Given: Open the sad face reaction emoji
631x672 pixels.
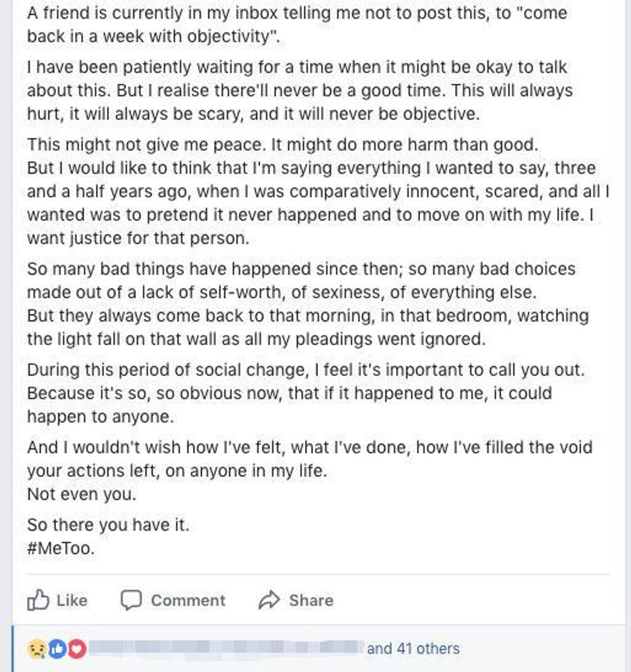Looking at the screenshot, I should tap(37, 649).
